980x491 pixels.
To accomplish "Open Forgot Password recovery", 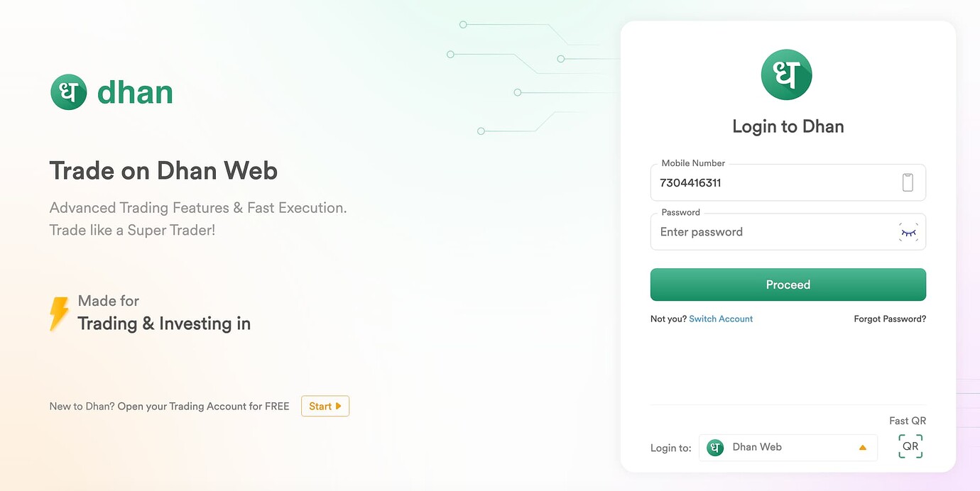I will click(889, 319).
